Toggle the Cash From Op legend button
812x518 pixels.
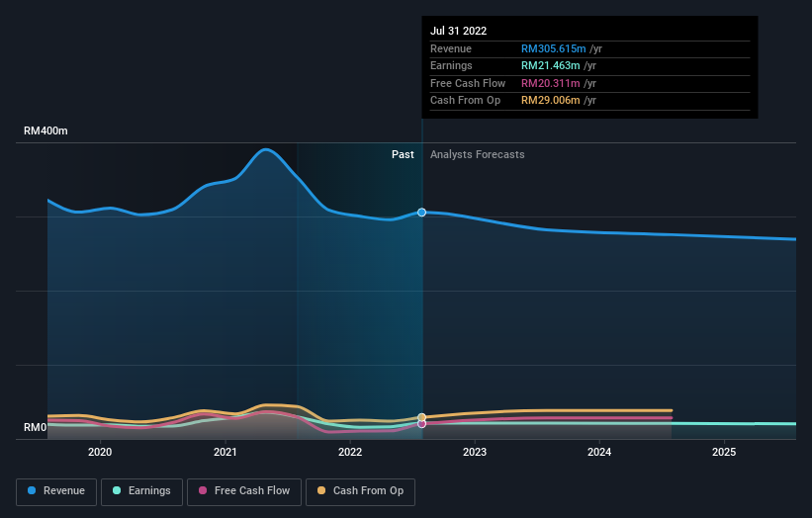(x=360, y=491)
